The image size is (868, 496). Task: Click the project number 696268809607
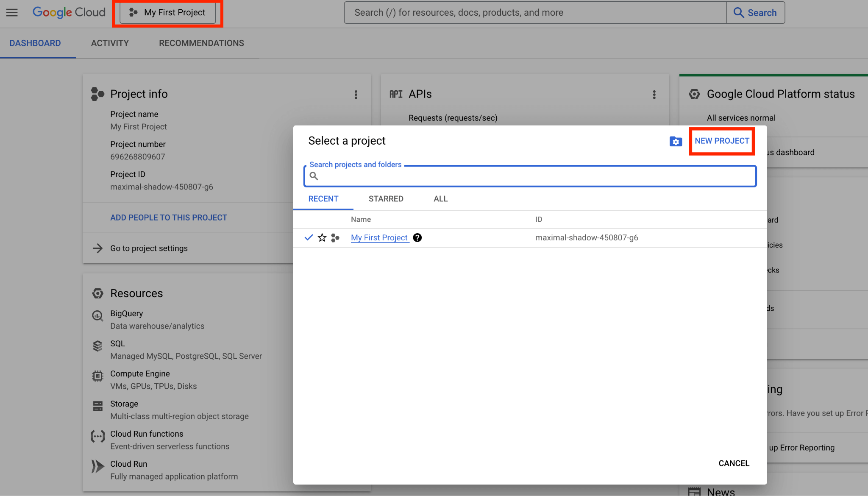point(138,157)
